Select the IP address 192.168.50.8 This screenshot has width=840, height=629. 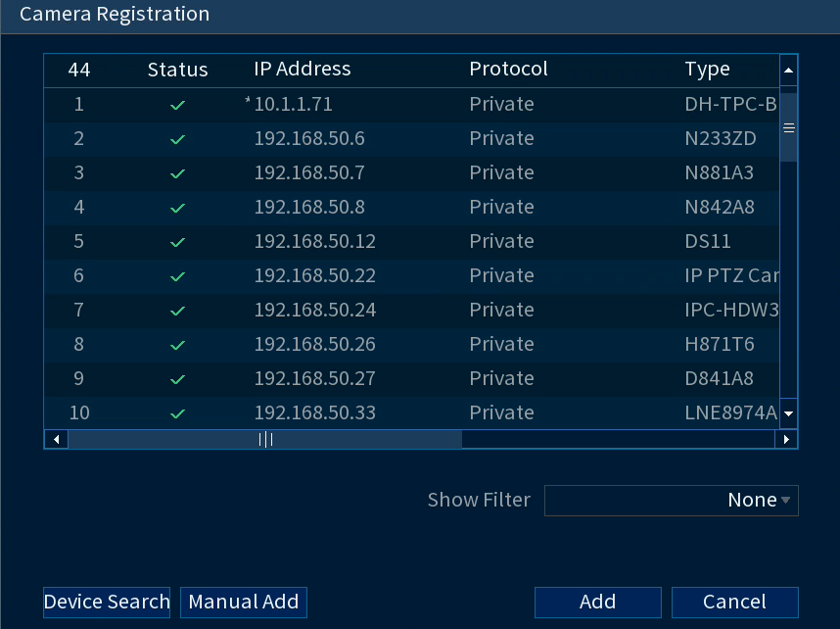[x=309, y=207]
